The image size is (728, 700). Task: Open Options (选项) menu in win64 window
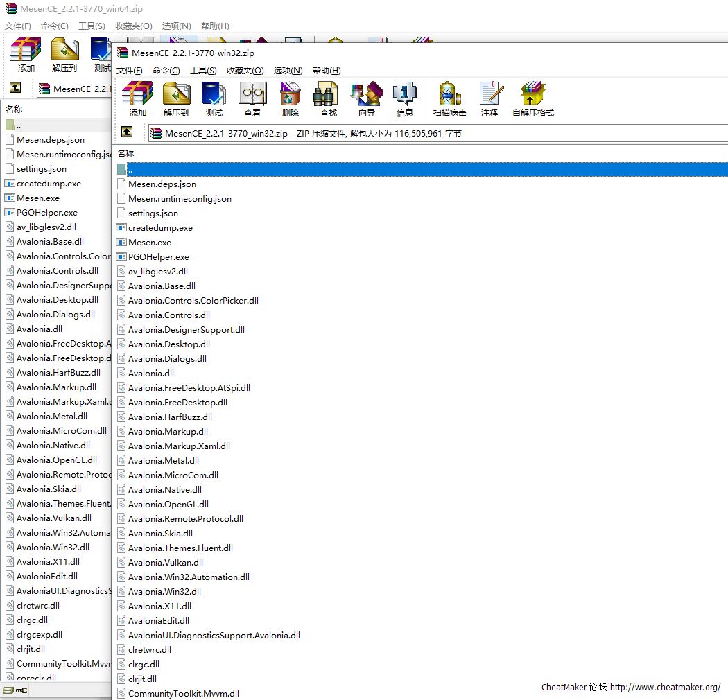[x=176, y=26]
